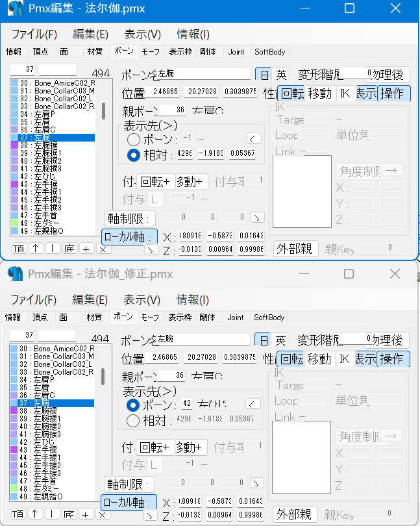The height and width of the screenshot is (526, 420).
Task: Delete bone X button in 法尔伽.pmx window
Action: coord(103,249)
